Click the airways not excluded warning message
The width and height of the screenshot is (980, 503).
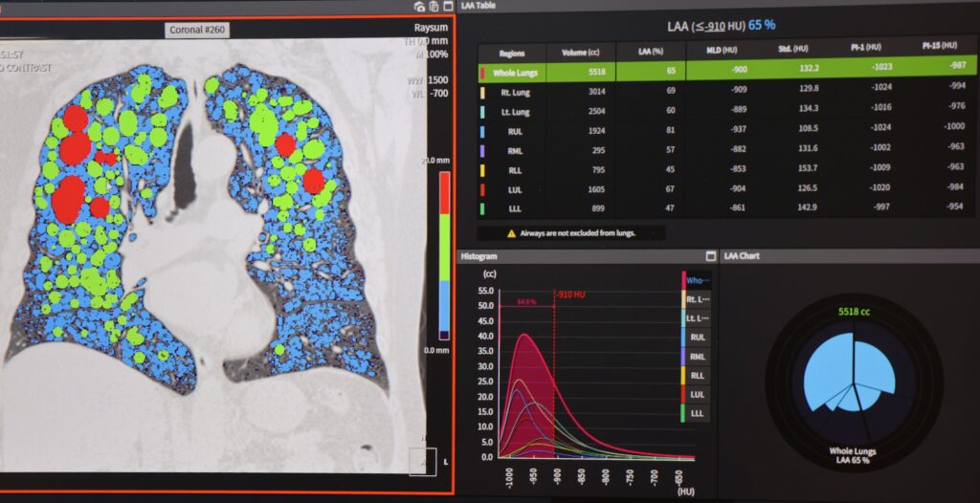(x=570, y=233)
